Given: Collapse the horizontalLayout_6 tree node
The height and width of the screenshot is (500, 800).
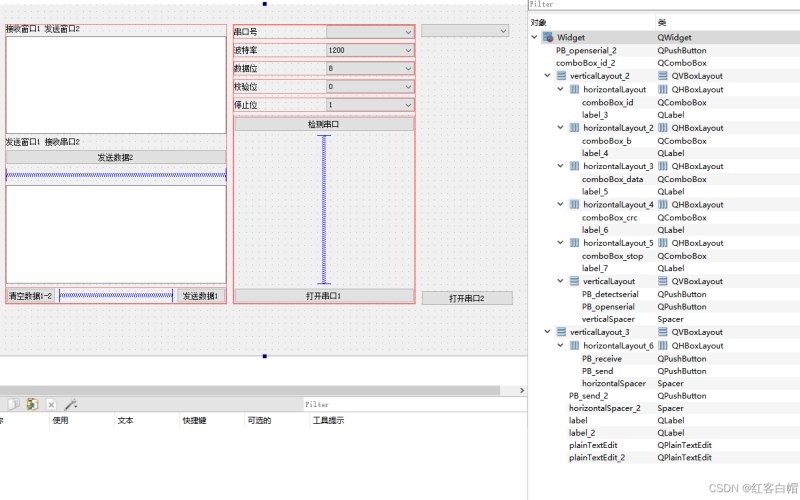Looking at the screenshot, I should pos(560,345).
